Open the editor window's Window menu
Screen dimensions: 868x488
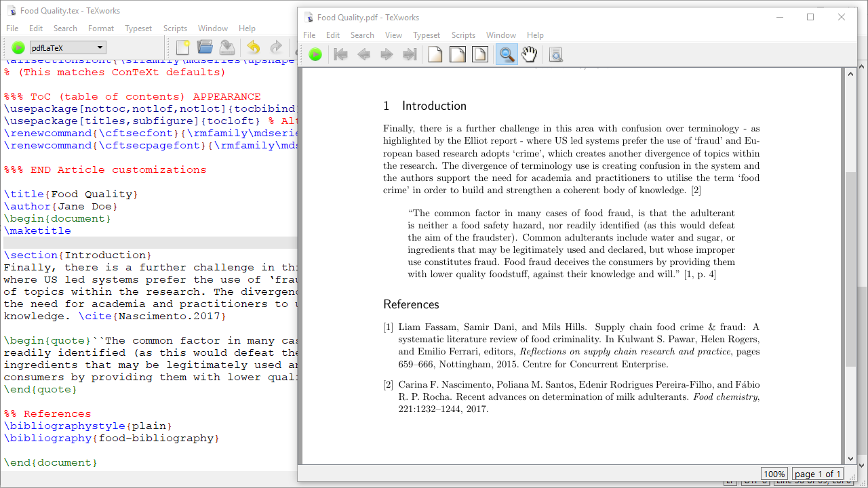[x=212, y=28]
